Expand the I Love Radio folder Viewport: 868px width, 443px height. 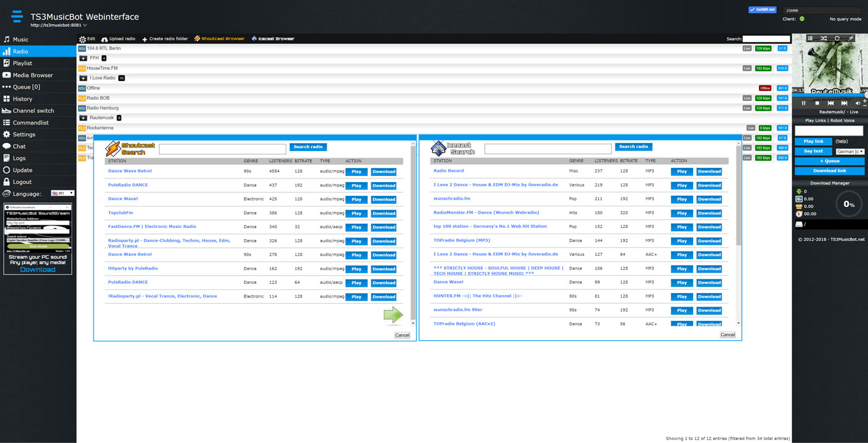(83, 78)
